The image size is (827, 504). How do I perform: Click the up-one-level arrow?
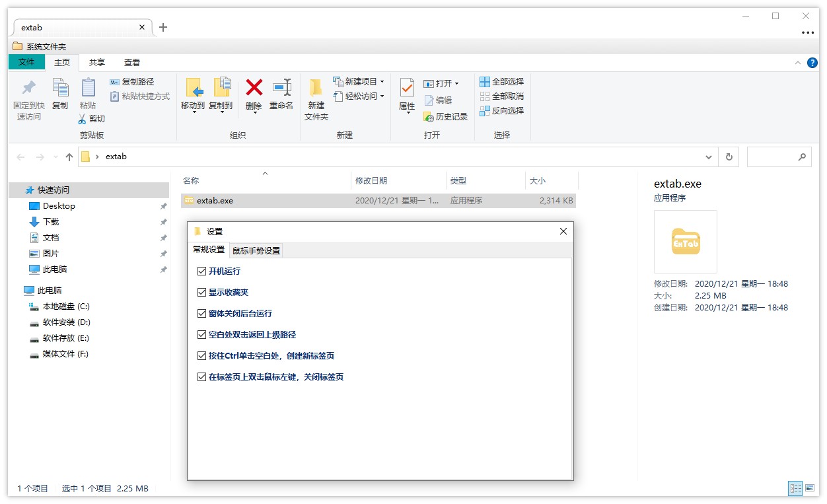click(x=69, y=157)
